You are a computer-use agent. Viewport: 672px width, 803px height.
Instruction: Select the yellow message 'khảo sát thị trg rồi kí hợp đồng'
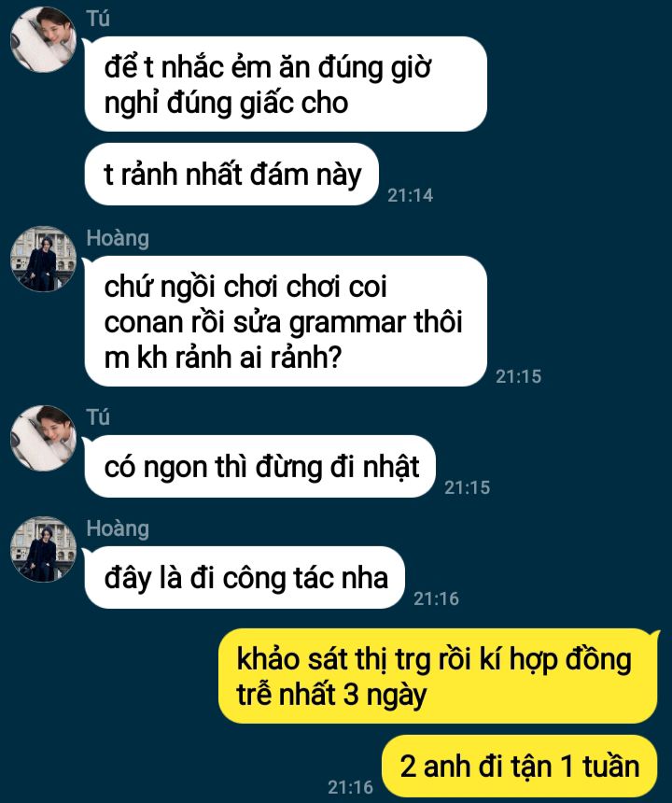pos(438,676)
